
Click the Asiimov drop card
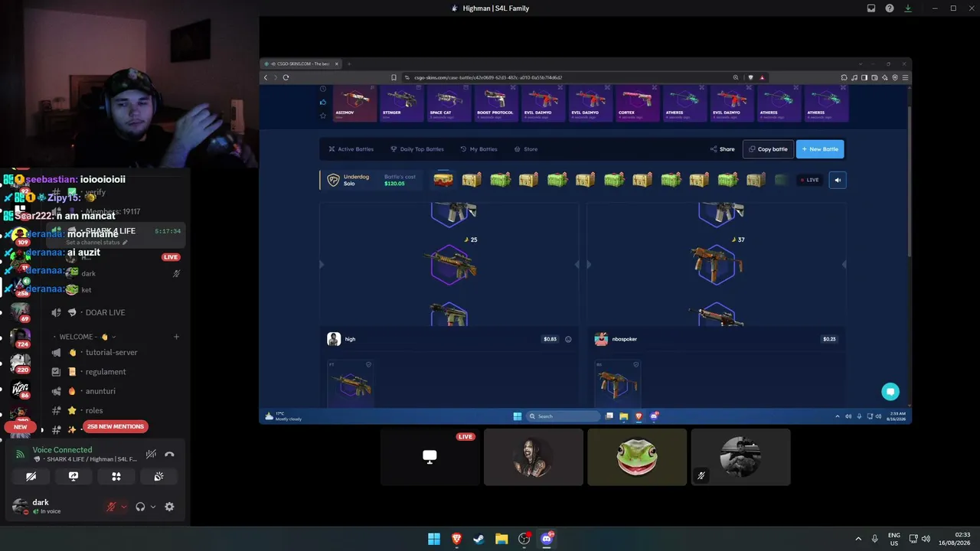click(355, 103)
